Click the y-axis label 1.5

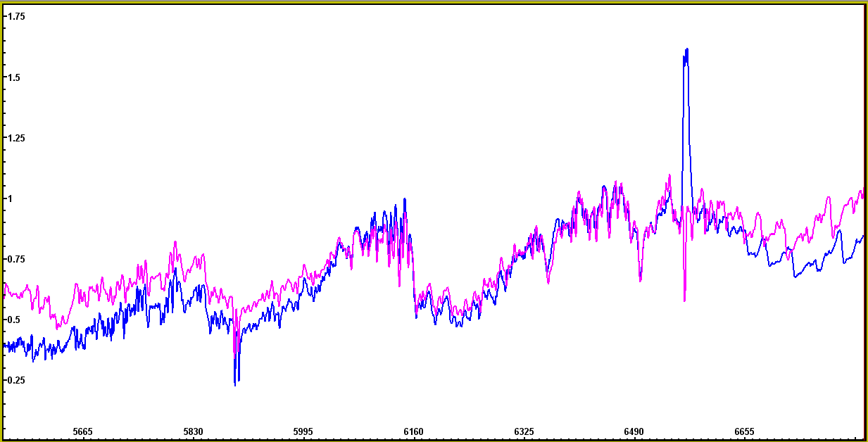click(x=13, y=77)
